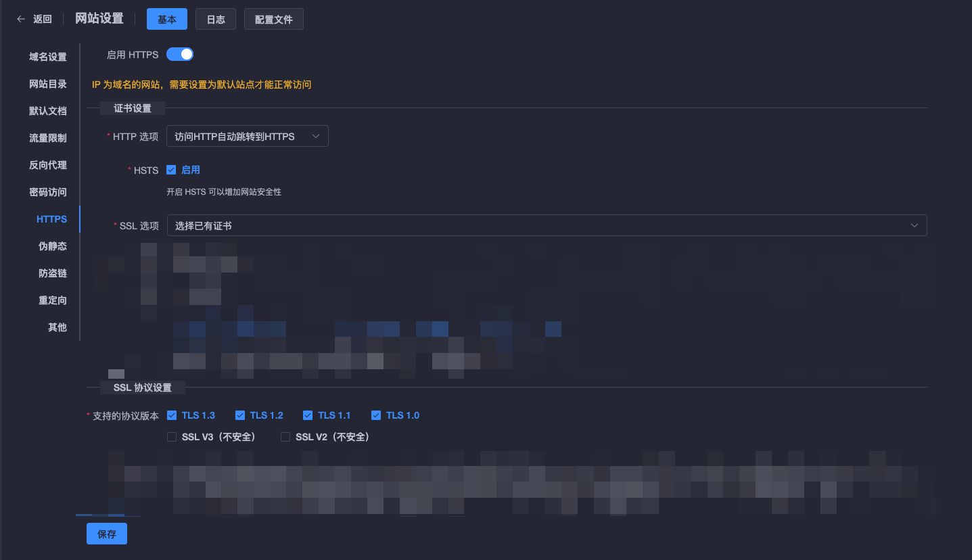Open 反向代理 settings section

point(48,165)
